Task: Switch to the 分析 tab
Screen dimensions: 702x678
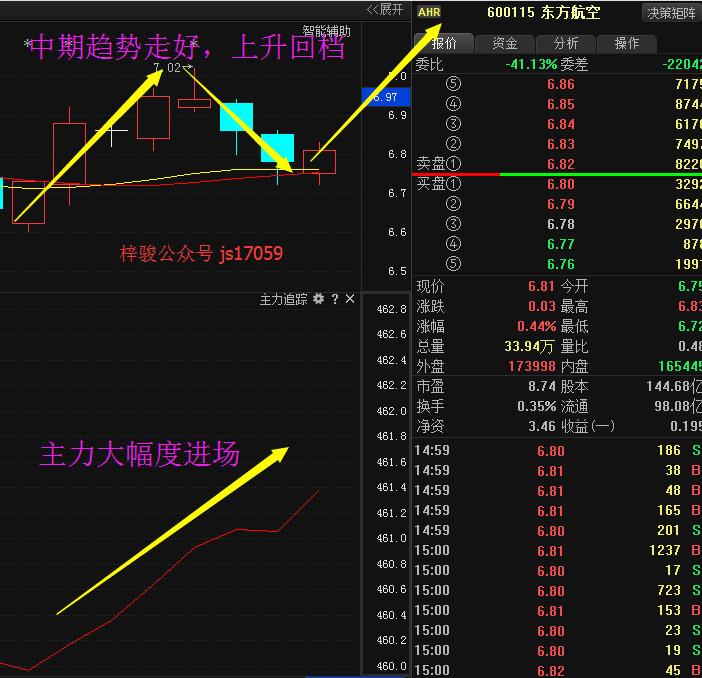Action: coord(566,43)
